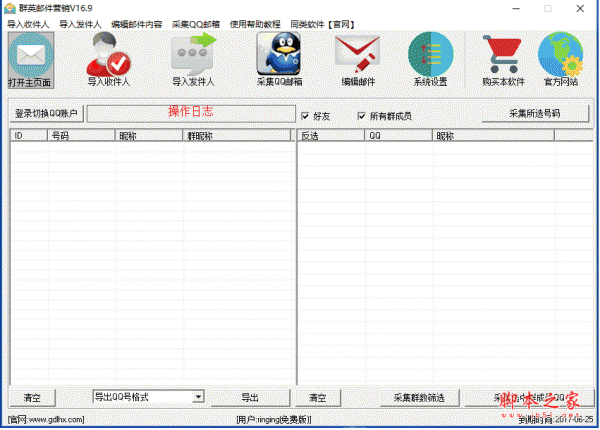Open the 打开主页面 home page icon
Screen dimensions: 600x430
[x=31, y=60]
